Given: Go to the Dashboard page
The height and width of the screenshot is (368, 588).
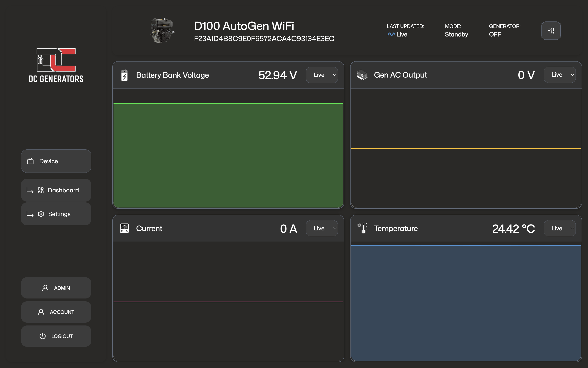Looking at the screenshot, I should pyautogui.click(x=56, y=190).
